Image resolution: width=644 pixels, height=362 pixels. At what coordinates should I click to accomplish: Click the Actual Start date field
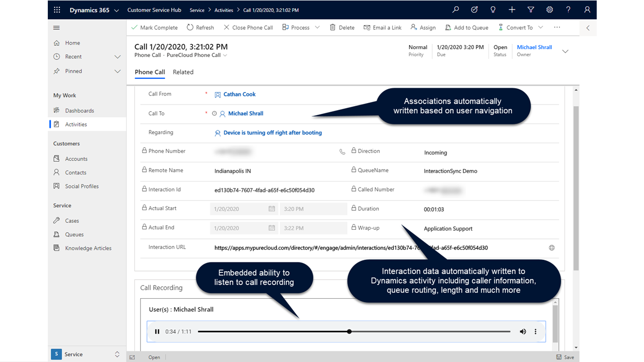(x=244, y=209)
